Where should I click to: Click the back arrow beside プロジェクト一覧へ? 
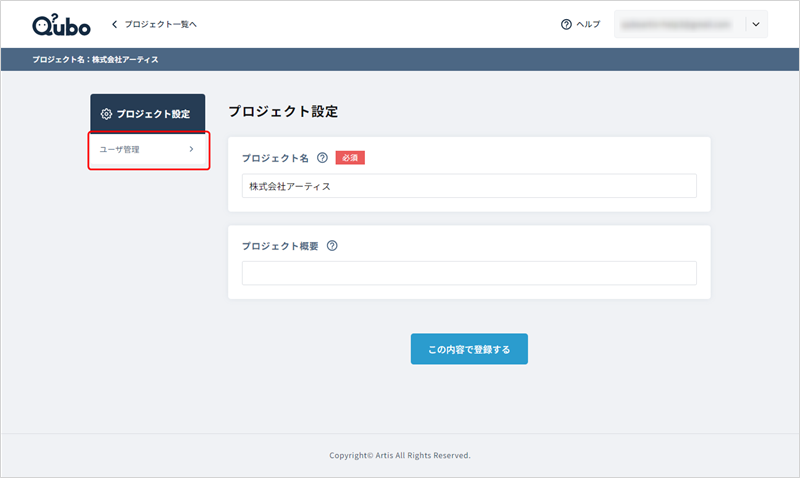click(115, 24)
